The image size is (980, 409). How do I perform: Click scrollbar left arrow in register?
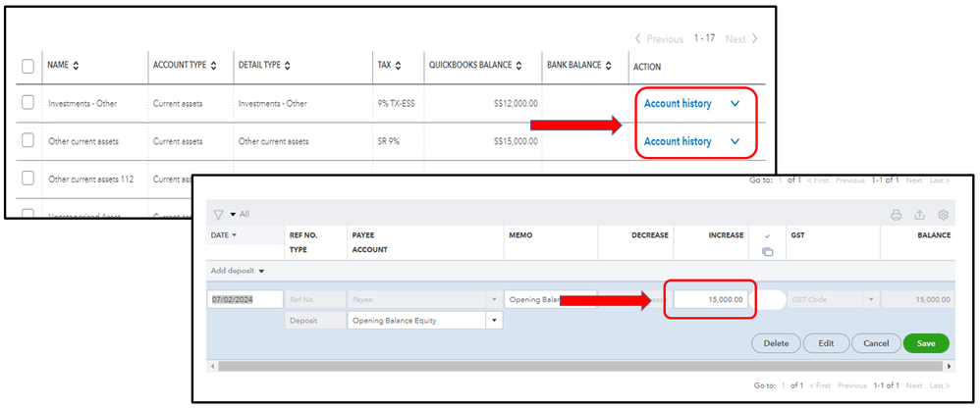pyautogui.click(x=212, y=366)
